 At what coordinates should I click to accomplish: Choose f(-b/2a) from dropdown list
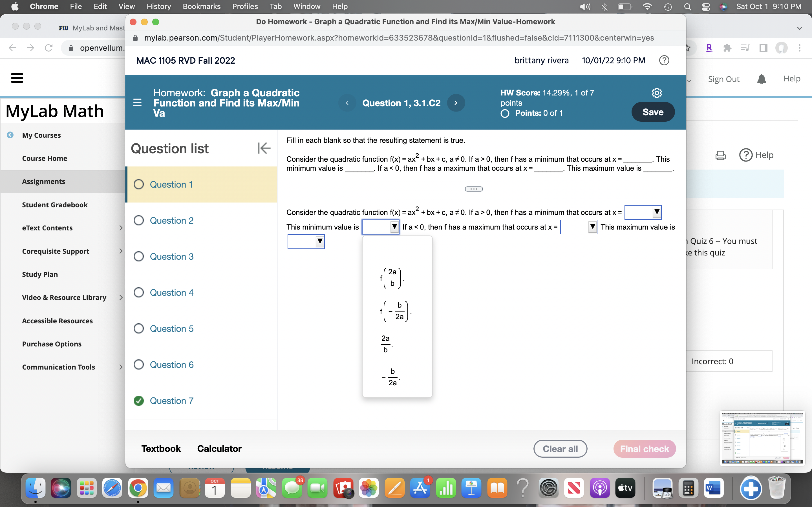396,311
